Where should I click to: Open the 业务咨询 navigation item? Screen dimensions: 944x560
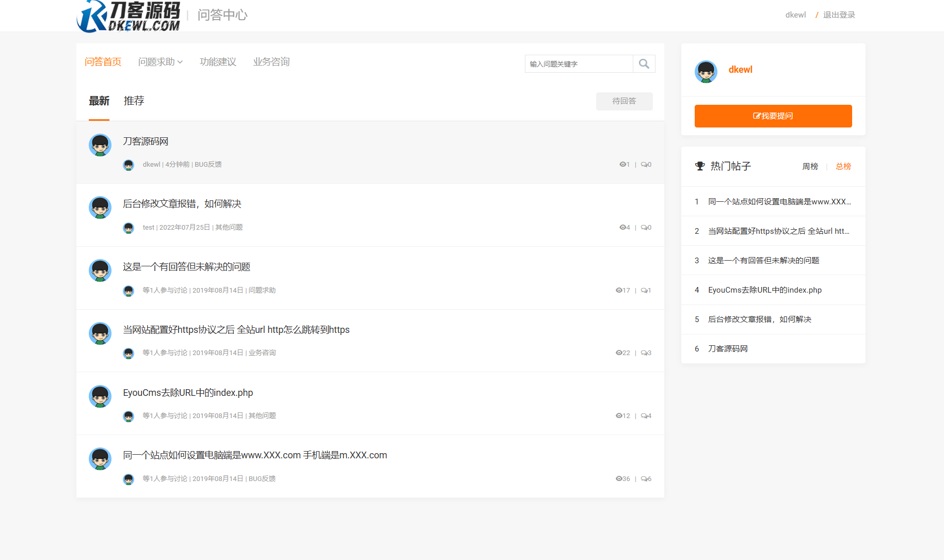271,61
